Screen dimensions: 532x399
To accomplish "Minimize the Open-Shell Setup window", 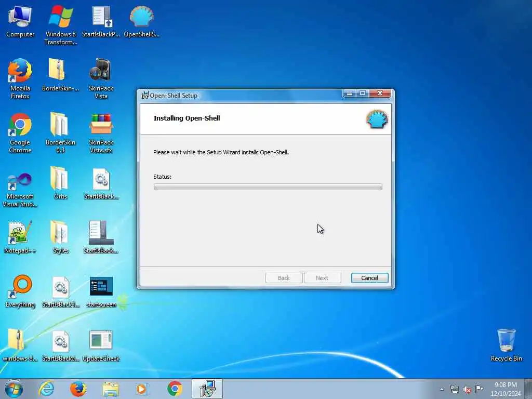I will (350, 94).
